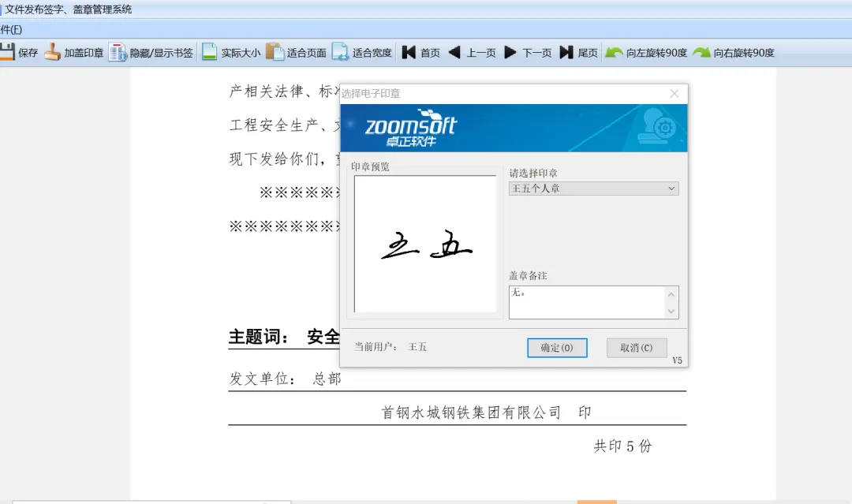
Task: Select the 加盖印章 stamp tool
Action: (x=73, y=52)
